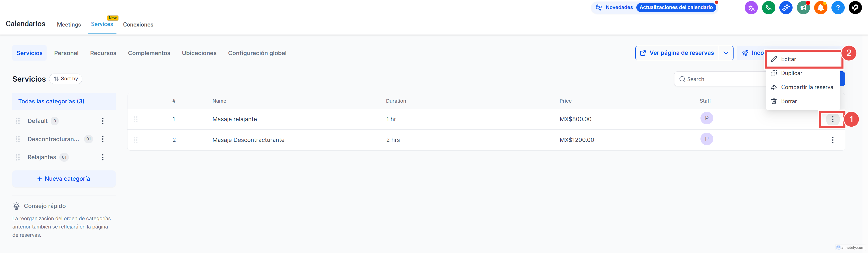This screenshot has height=253, width=868.
Task: Click the Nueva categoría button
Action: click(64, 179)
